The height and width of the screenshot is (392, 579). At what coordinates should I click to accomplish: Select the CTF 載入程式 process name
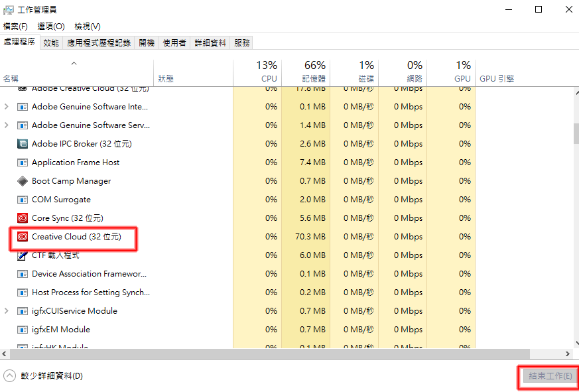point(56,255)
